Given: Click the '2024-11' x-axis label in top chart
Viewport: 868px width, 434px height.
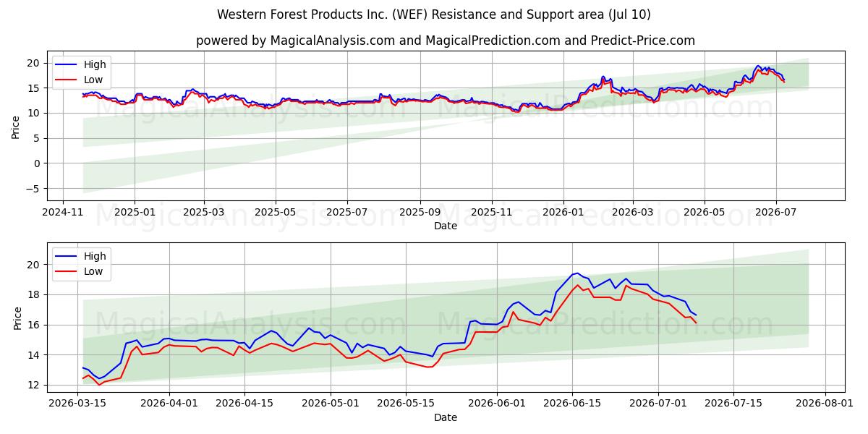Looking at the screenshot, I should tap(62, 213).
